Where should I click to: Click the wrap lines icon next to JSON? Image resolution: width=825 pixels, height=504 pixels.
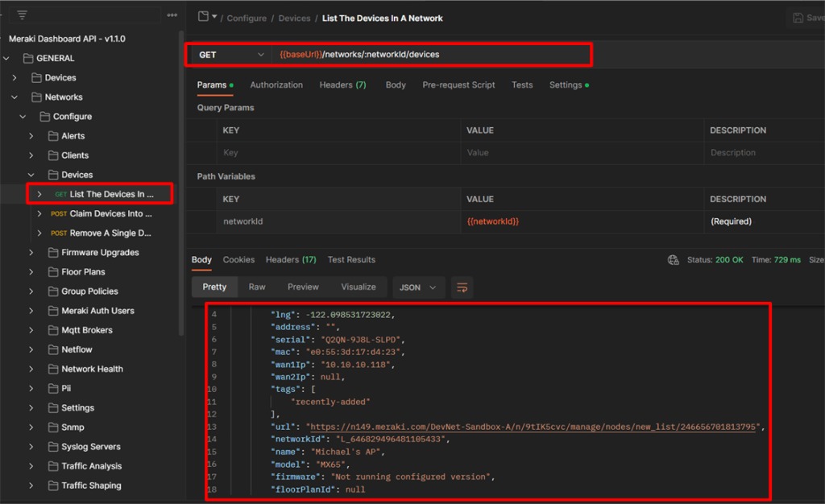pyautogui.click(x=462, y=287)
